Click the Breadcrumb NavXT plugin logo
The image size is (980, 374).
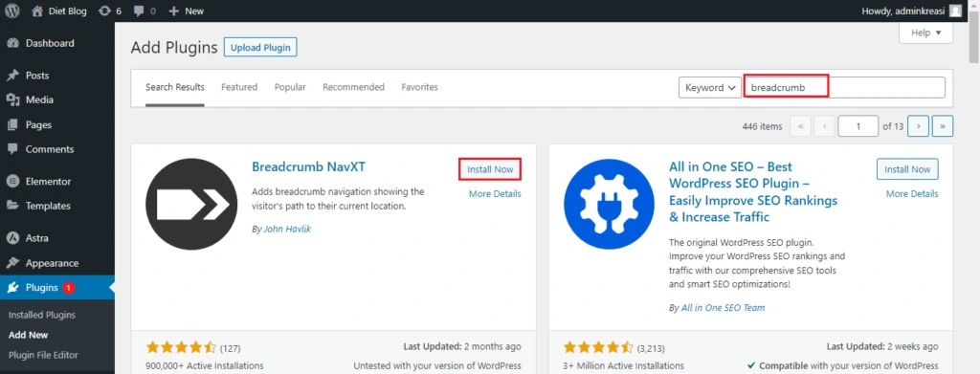click(191, 204)
